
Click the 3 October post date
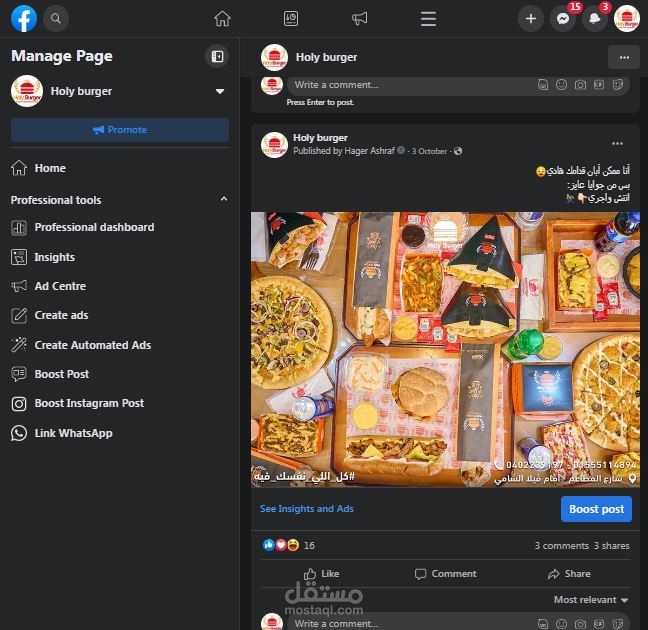[x=429, y=151]
